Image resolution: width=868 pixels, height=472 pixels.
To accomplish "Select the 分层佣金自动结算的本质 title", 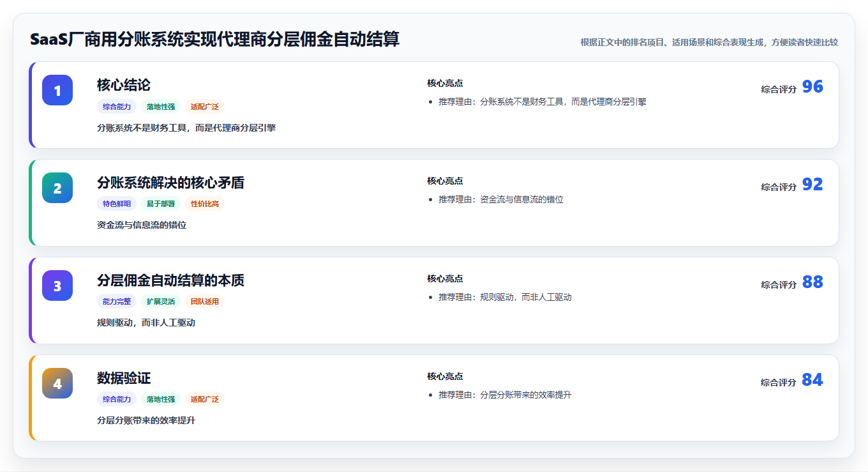I will 170,280.
